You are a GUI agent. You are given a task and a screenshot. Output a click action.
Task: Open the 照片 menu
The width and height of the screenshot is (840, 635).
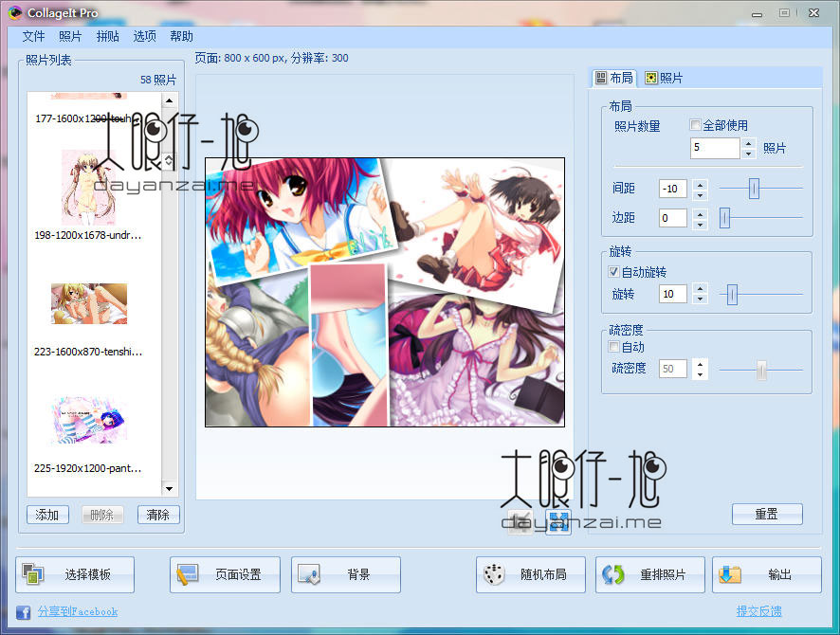70,36
